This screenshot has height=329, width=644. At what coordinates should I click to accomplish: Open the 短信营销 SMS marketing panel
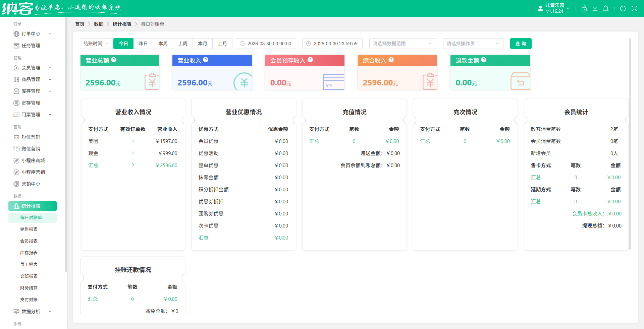pyautogui.click(x=16, y=137)
